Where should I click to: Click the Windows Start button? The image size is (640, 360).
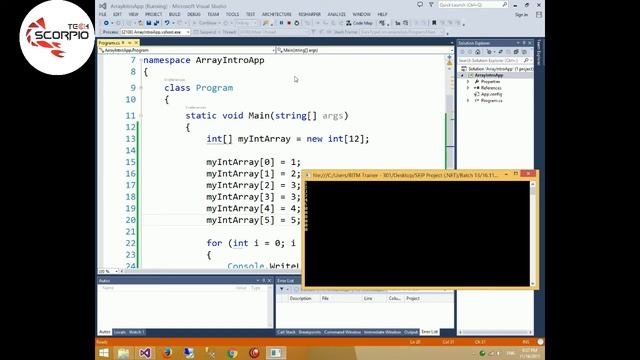point(104,353)
